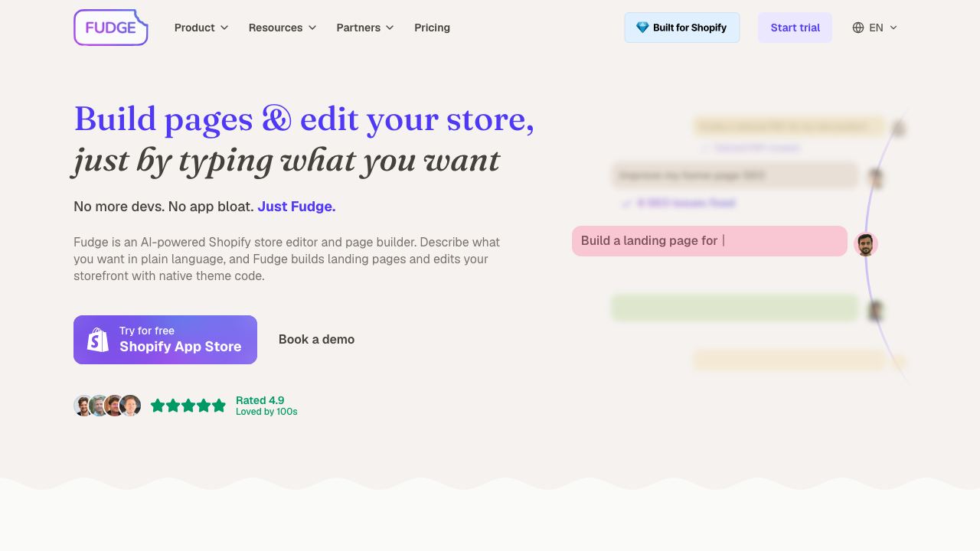The width and height of the screenshot is (980, 551).
Task: Click the Build a landing page for input
Action: click(x=710, y=241)
